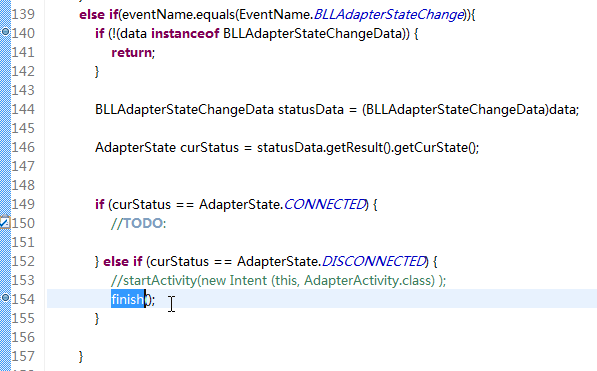Image resolution: width=597 pixels, height=371 pixels.
Task: Click the task marker icon on line 150
Action: pyautogui.click(x=4, y=222)
